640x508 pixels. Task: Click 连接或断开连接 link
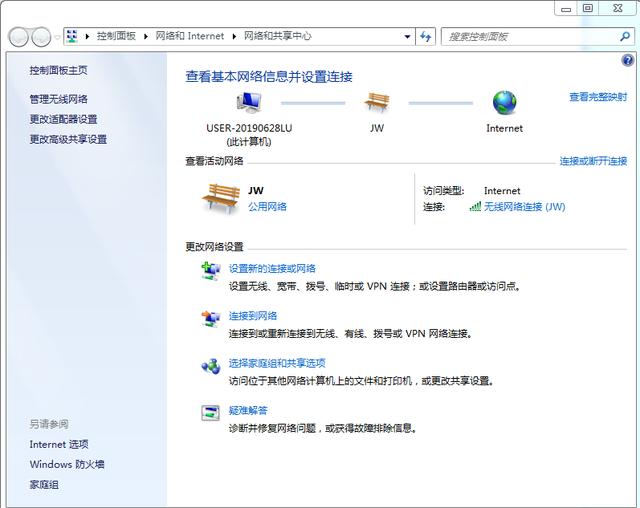593,161
